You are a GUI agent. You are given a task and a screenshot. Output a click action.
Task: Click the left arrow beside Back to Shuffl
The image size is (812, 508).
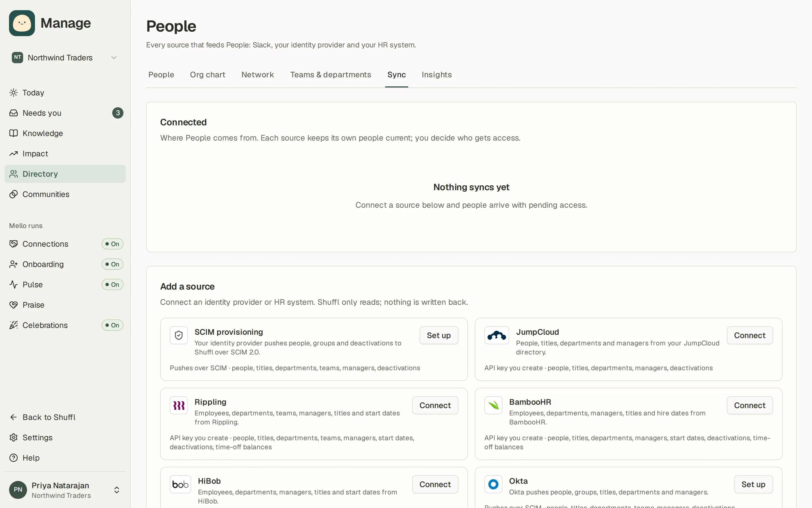pyautogui.click(x=14, y=417)
